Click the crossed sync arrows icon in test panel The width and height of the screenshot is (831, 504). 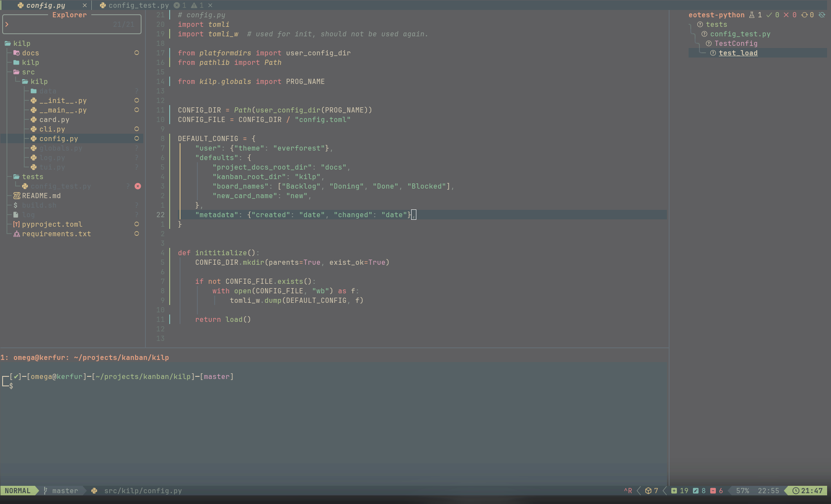pos(821,15)
